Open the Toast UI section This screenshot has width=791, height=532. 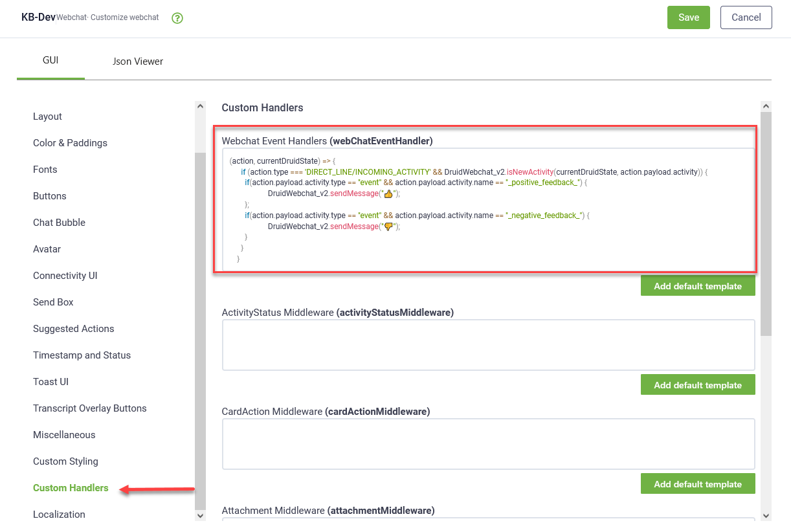coord(51,382)
